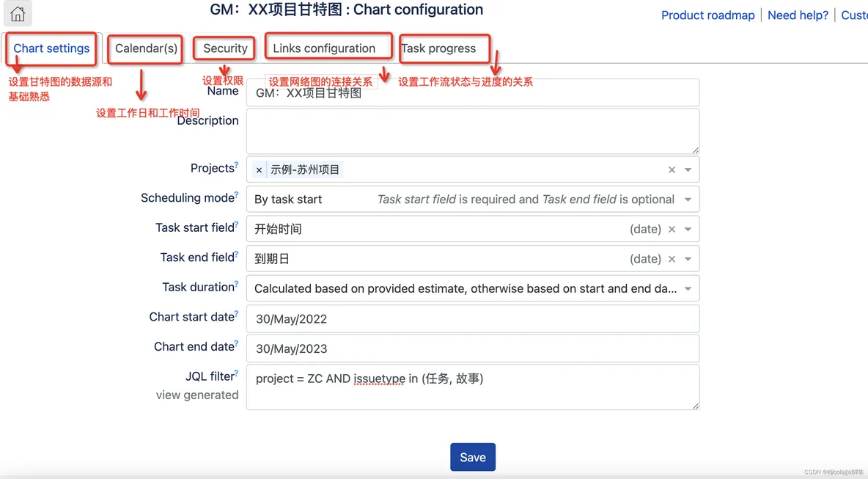Open the Task end field dropdown
The height and width of the screenshot is (479, 868).
coord(688,259)
